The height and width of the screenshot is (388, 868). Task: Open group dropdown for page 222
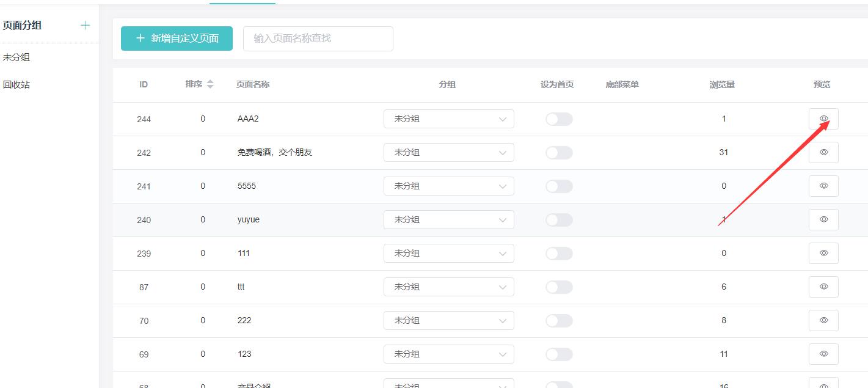(449, 320)
